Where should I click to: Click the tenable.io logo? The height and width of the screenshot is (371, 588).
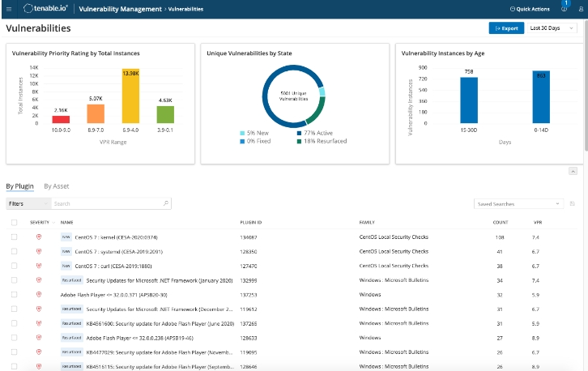point(45,8)
